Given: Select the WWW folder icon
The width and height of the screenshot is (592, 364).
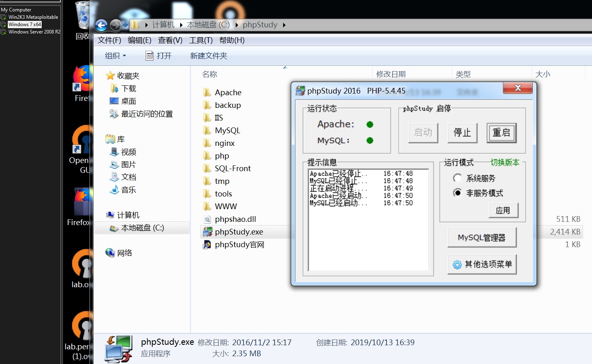Looking at the screenshot, I should point(207,206).
